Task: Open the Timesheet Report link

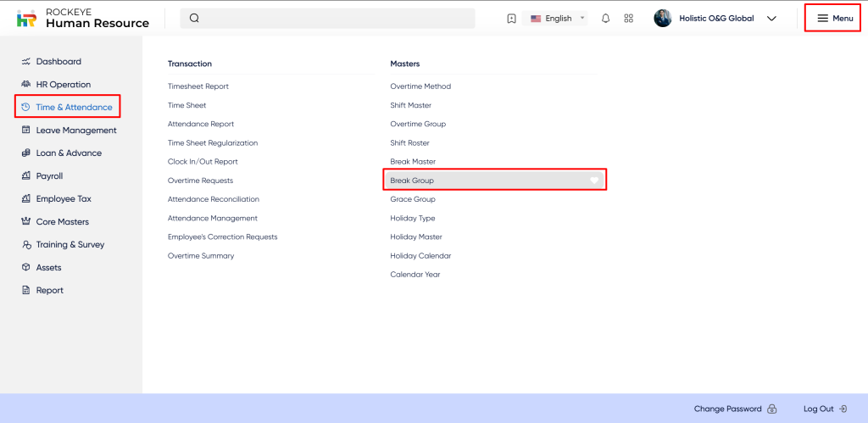Action: click(198, 86)
